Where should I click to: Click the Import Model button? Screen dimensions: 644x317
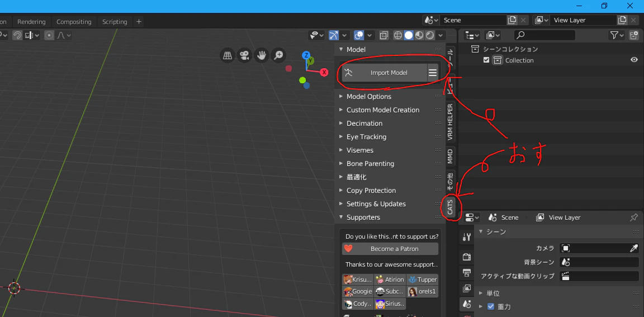point(385,73)
